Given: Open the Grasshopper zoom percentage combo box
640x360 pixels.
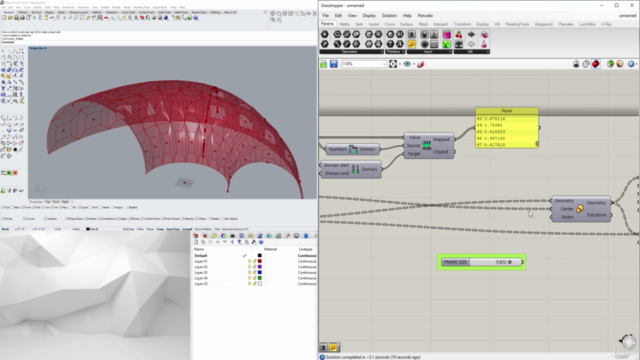Looking at the screenshot, I should point(364,64).
